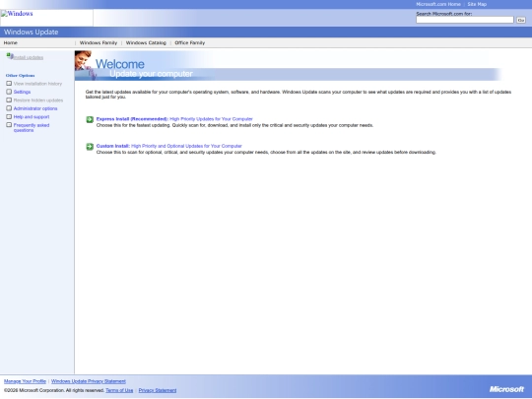
Task: Click the green arrow beside Custom Install
Action: click(x=90, y=147)
